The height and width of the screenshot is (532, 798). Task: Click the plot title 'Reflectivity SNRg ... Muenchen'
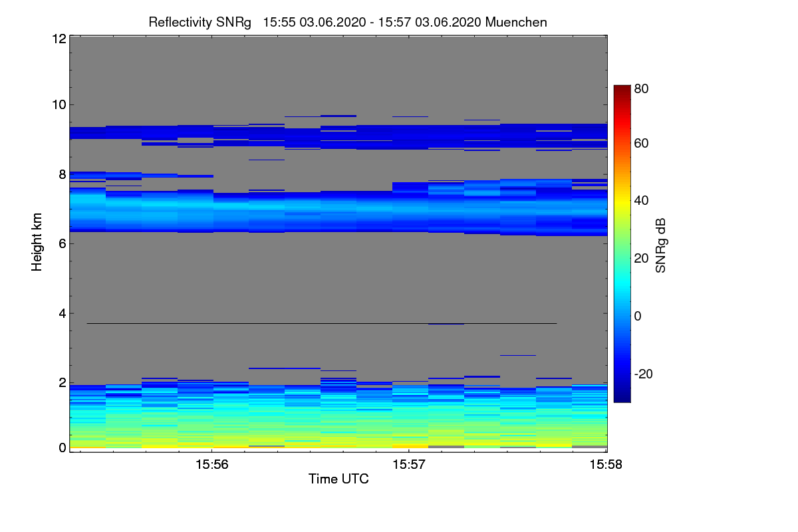[x=348, y=23]
